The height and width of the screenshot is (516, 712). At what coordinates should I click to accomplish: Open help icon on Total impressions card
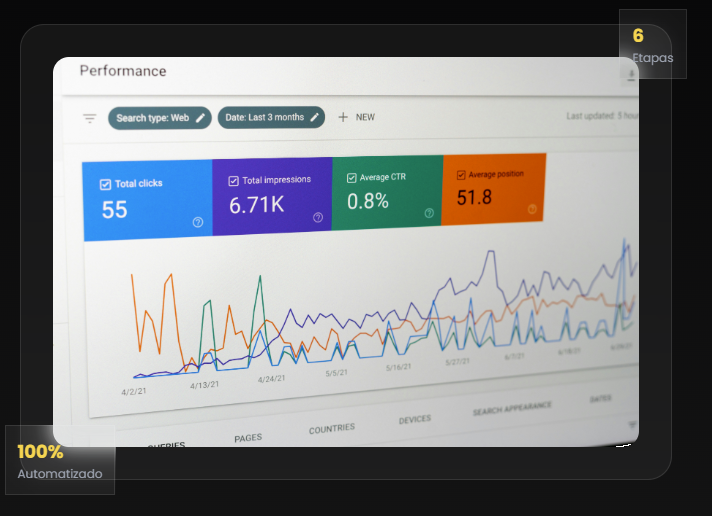click(318, 218)
